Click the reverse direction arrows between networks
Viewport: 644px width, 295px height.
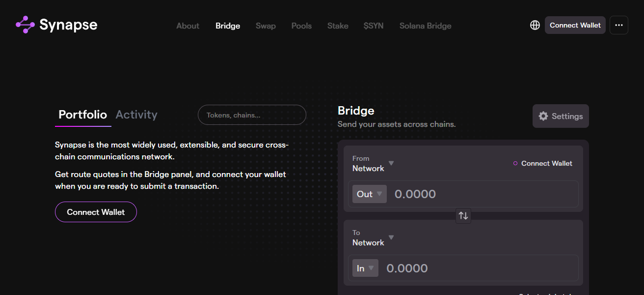(x=463, y=215)
